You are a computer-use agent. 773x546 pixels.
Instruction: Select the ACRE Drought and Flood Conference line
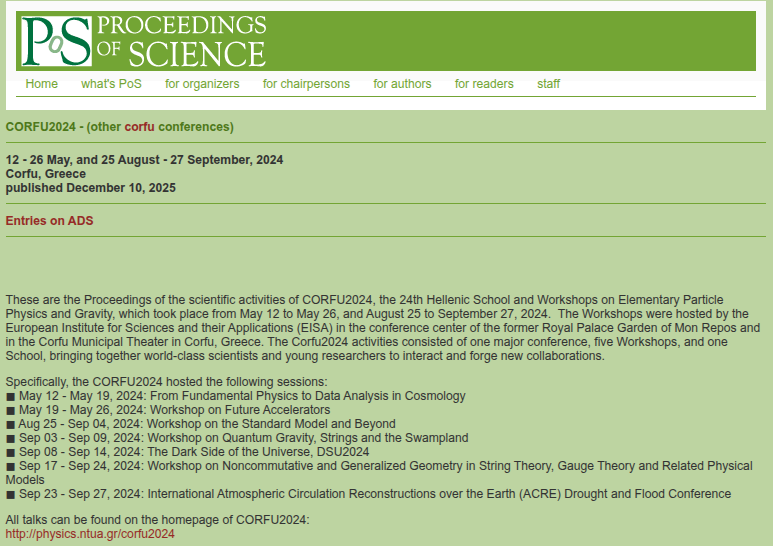pos(368,494)
